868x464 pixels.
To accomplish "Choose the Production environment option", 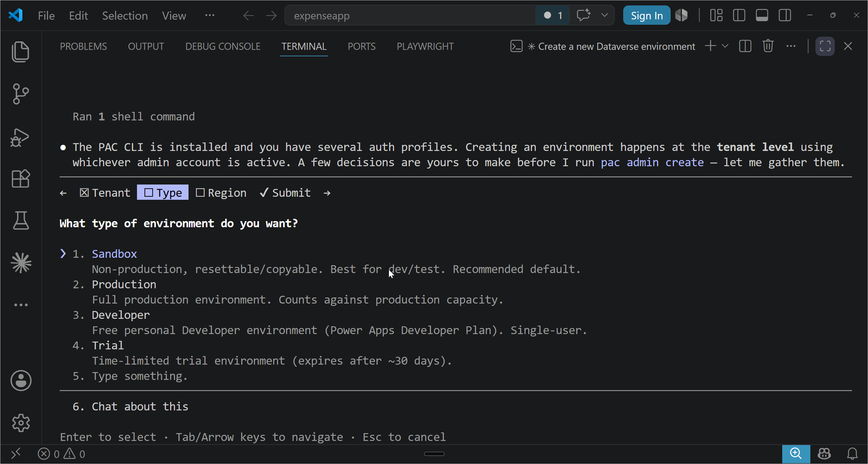I will [124, 284].
